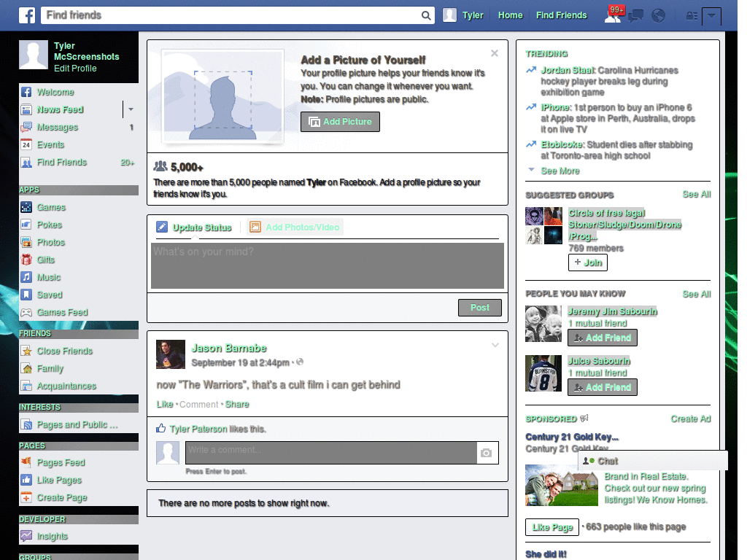Open Like Pages icon
The height and width of the screenshot is (560, 747).
tap(26, 480)
